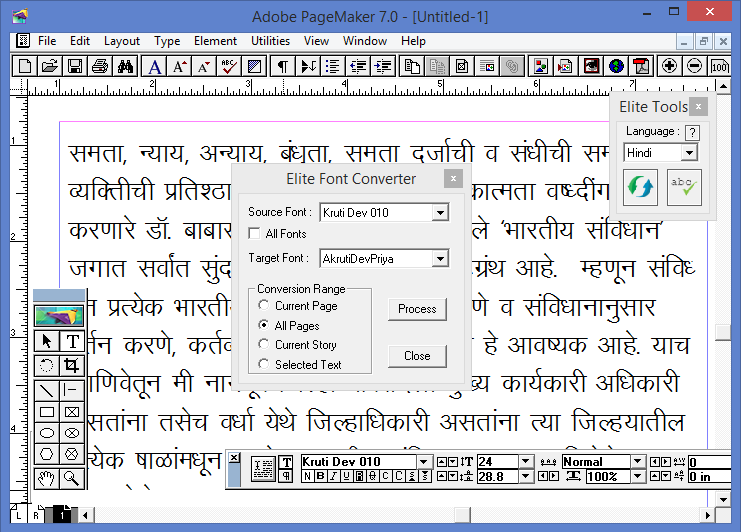The height and width of the screenshot is (532, 741).
Task: Expand control palette font name list
Action: 424,462
